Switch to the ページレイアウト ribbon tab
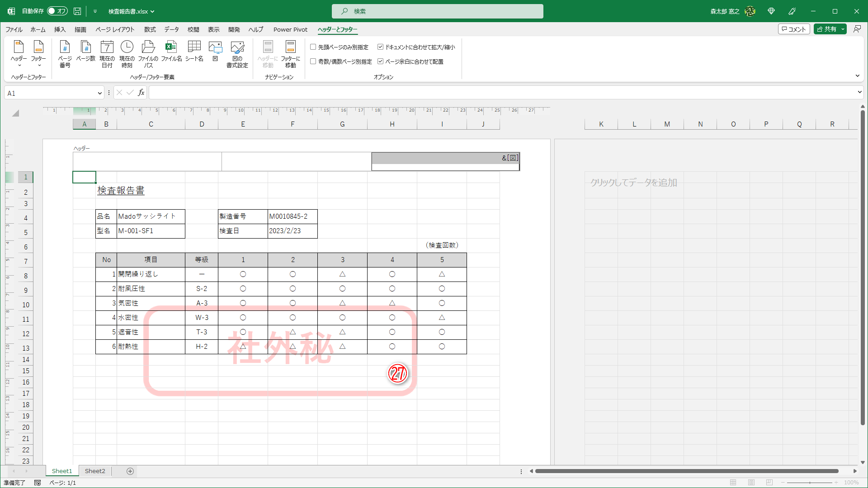 (115, 29)
